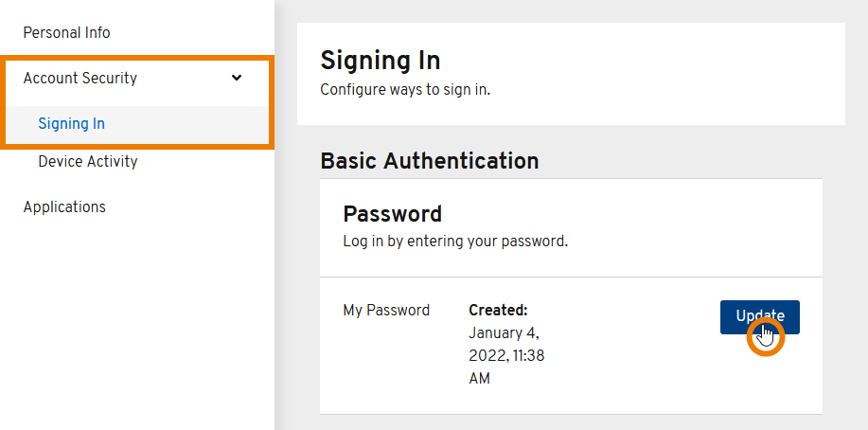Click the "AM" text under the timestamp
The height and width of the screenshot is (430, 868).
(x=480, y=379)
